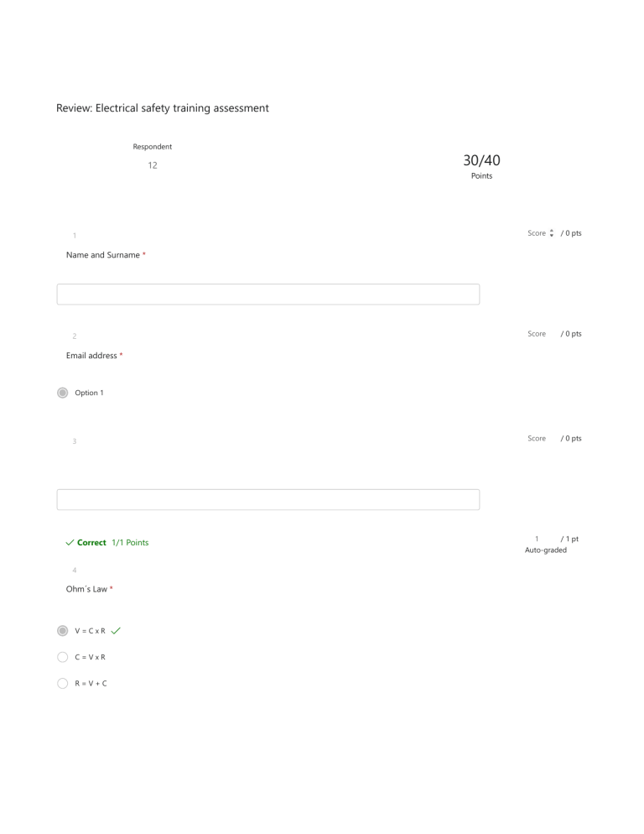
Task: Click the Email address question label
Action: [91, 355]
